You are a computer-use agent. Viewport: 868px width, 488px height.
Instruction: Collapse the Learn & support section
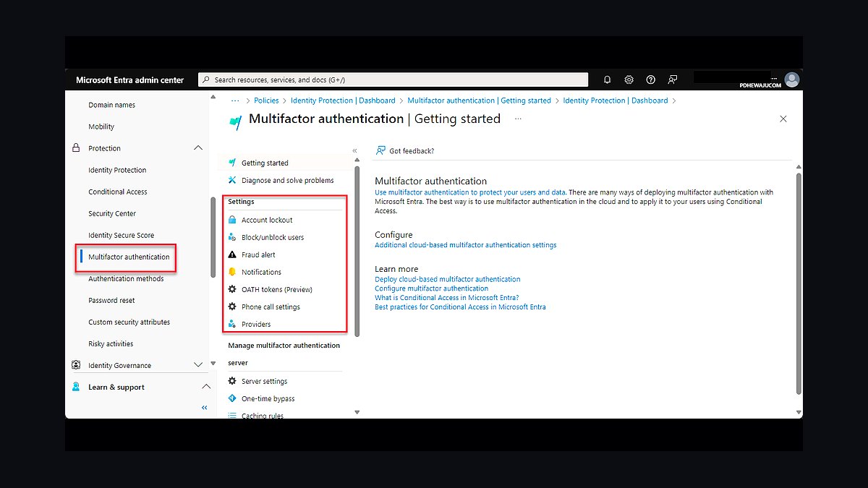(x=205, y=387)
